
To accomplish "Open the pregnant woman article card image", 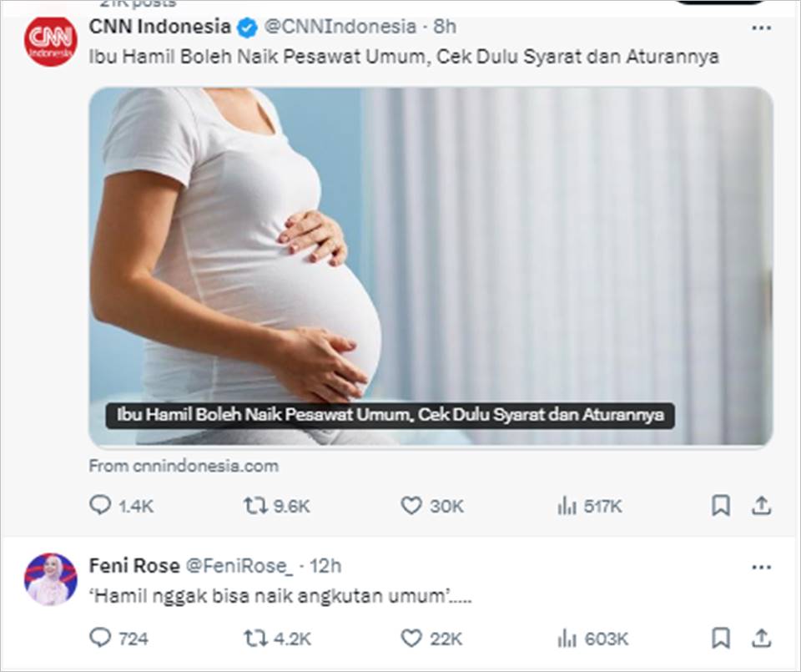I will click(x=431, y=266).
